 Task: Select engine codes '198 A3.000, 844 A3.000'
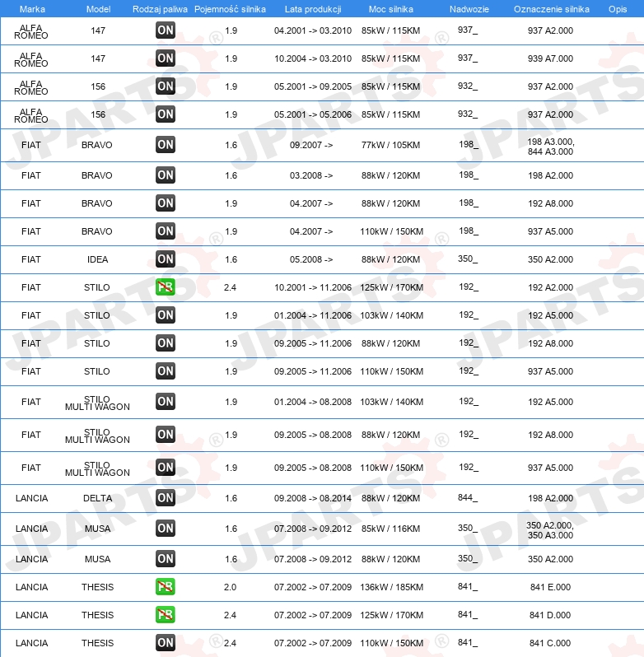551,147
